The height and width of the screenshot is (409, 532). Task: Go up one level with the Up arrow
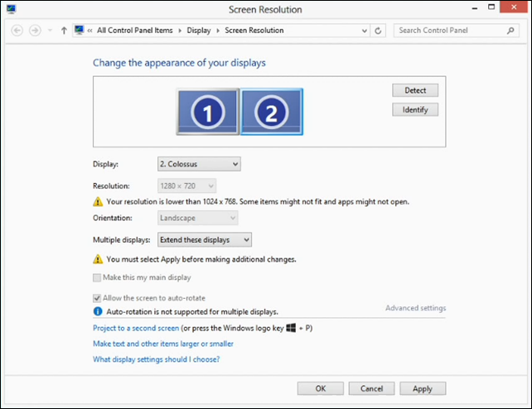pyautogui.click(x=64, y=31)
